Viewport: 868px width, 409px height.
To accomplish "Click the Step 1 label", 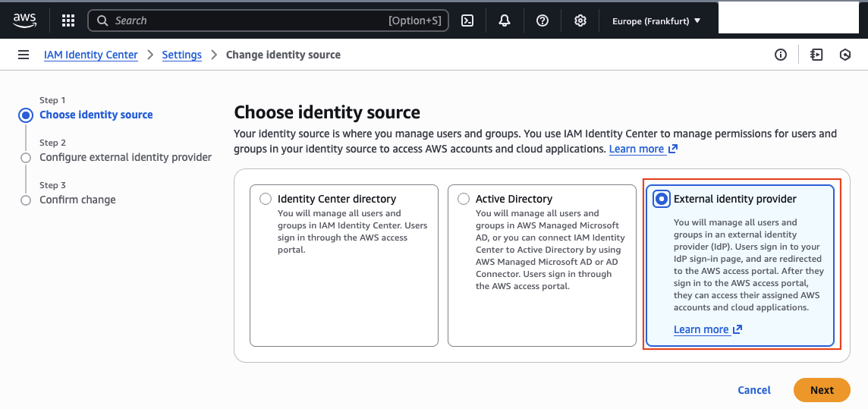I will pos(52,100).
